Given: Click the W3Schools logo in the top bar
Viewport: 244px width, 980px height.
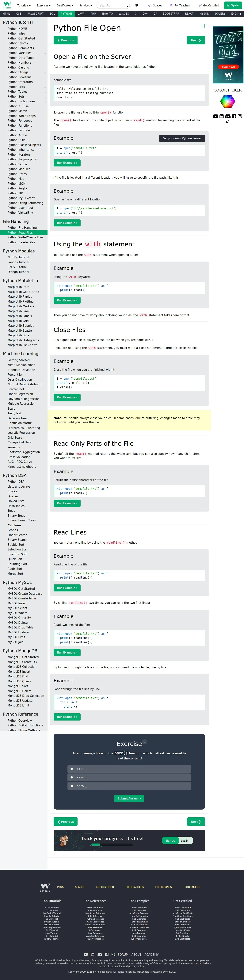Looking at the screenshot, I should [x=7, y=5].
